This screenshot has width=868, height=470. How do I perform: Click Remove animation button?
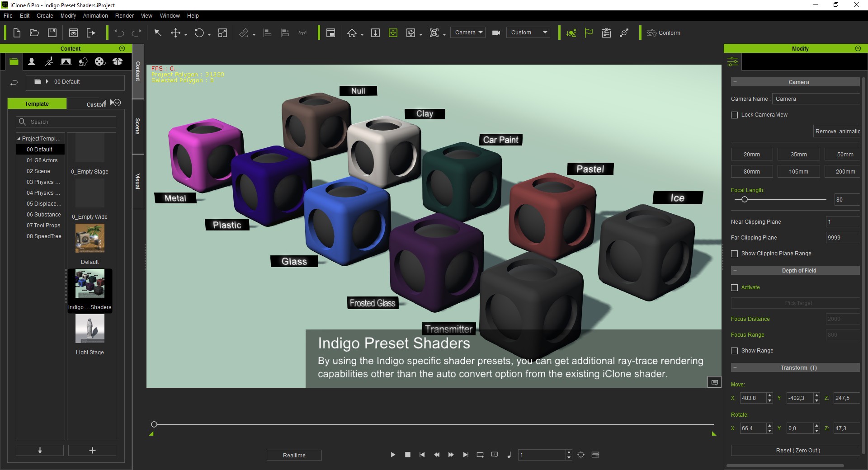point(837,132)
